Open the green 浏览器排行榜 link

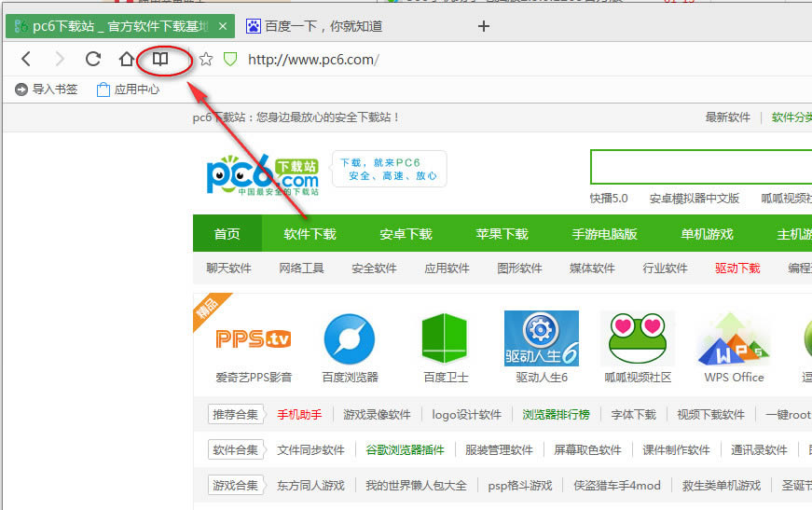[557, 414]
